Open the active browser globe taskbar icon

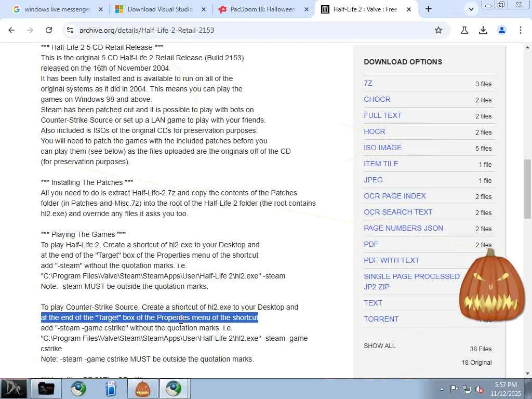pos(174,389)
